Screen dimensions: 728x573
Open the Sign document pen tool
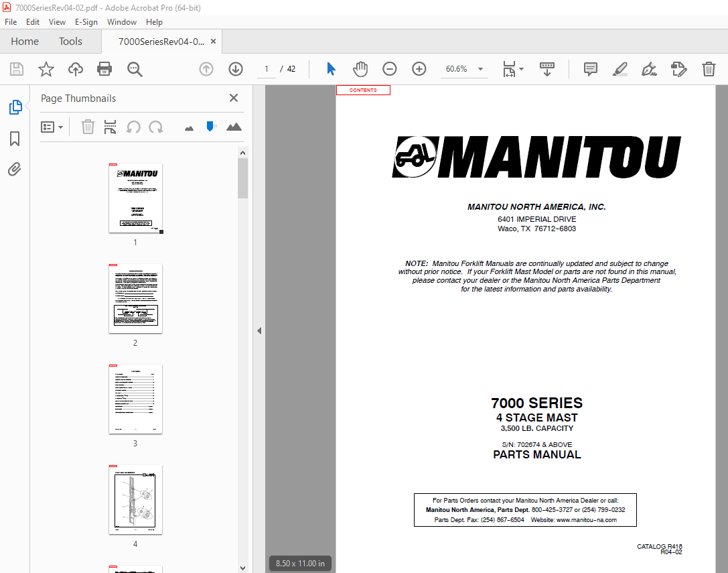[x=649, y=69]
